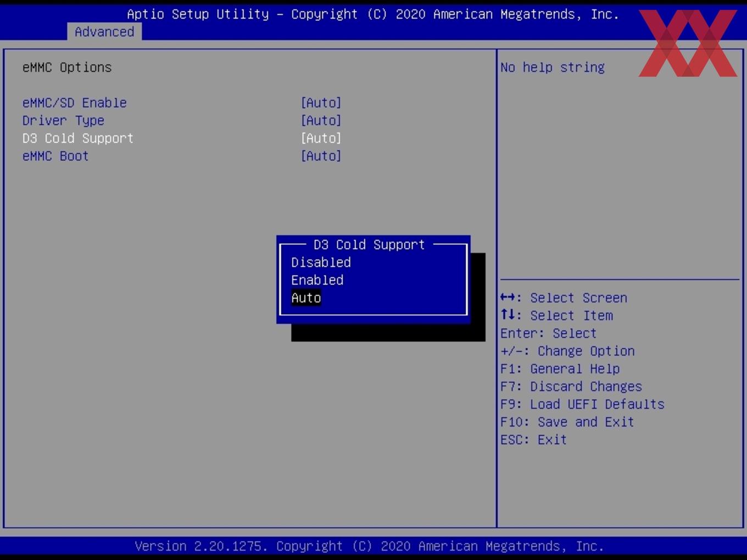Click the Select Screen key hint
Viewport: 747px width, 560px height.
(x=564, y=298)
